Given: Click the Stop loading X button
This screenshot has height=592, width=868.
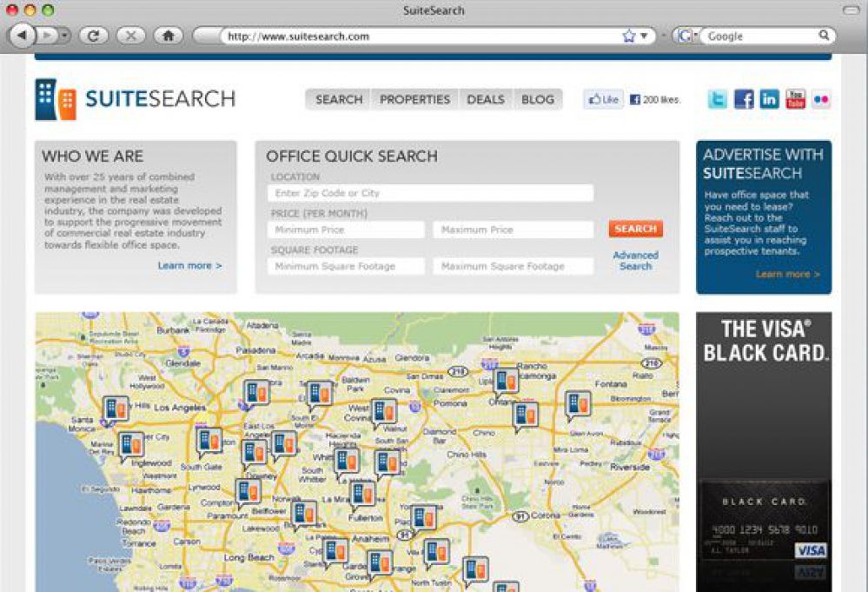Looking at the screenshot, I should (x=130, y=36).
